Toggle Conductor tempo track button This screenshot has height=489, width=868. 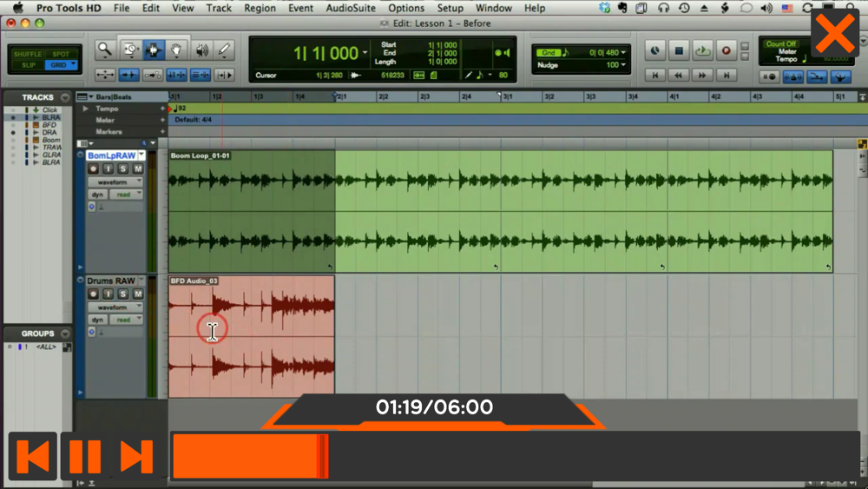click(840, 77)
